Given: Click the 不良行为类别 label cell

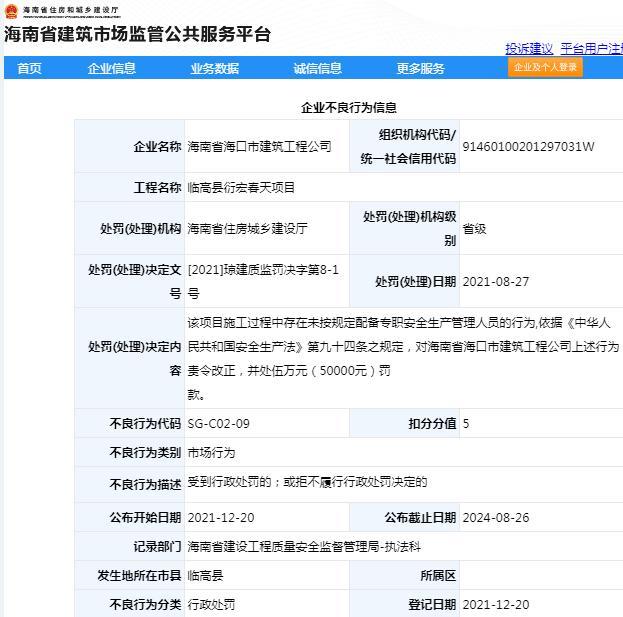Looking at the screenshot, I should click(x=130, y=452).
